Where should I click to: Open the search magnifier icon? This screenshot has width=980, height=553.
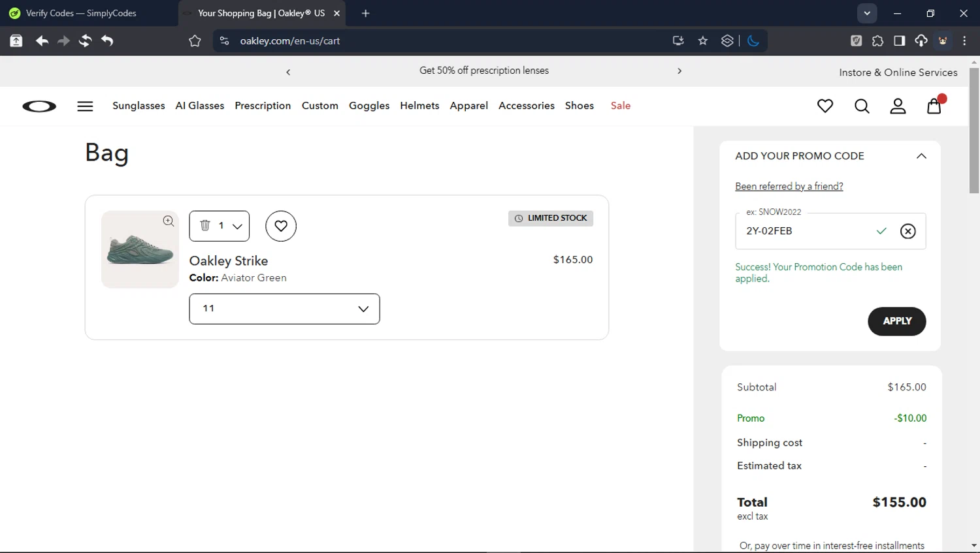coord(862,106)
